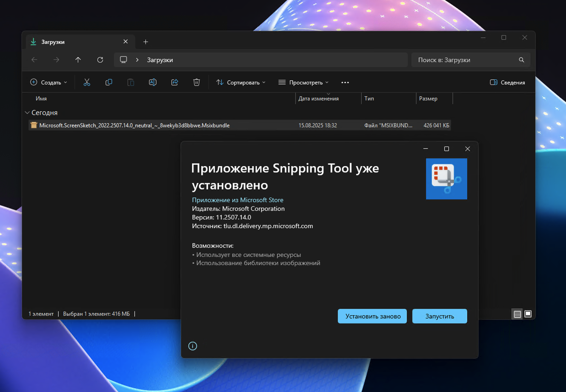This screenshot has width=566, height=392.
Task: Go up one folder level
Action: pos(78,60)
